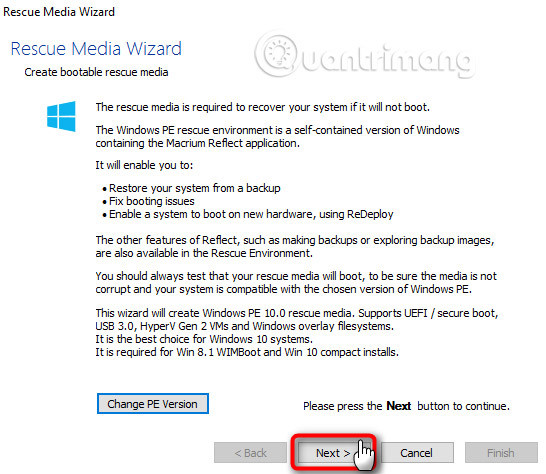Click the lightbulb logo in the watermark

pyautogui.click(x=277, y=56)
